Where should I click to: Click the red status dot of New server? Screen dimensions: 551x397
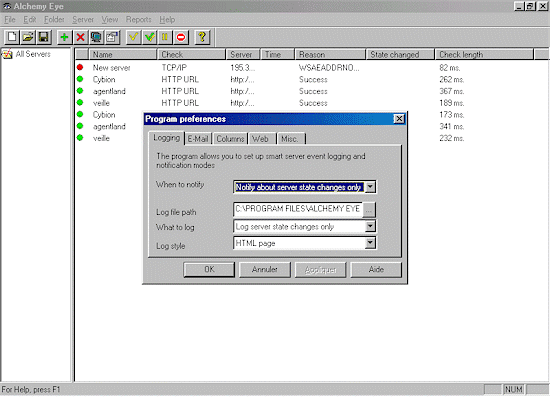80,67
